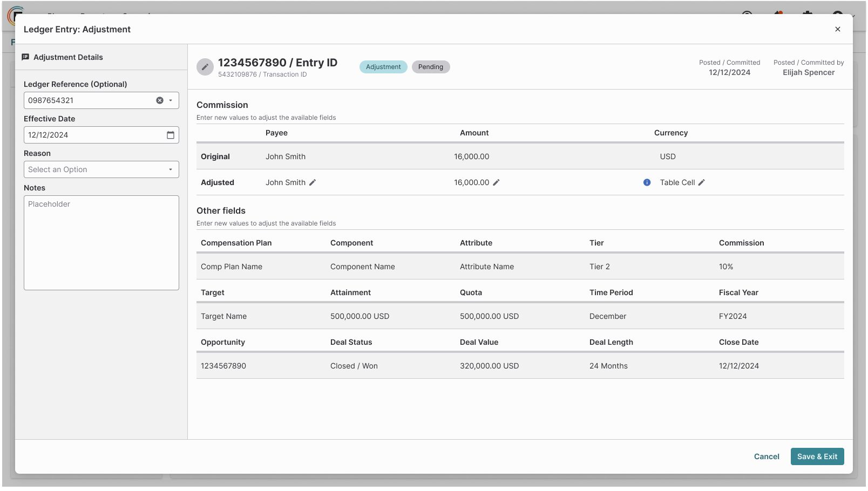This screenshot has height=491, width=868.
Task: Click the Closed / Won cell
Action: click(354, 366)
